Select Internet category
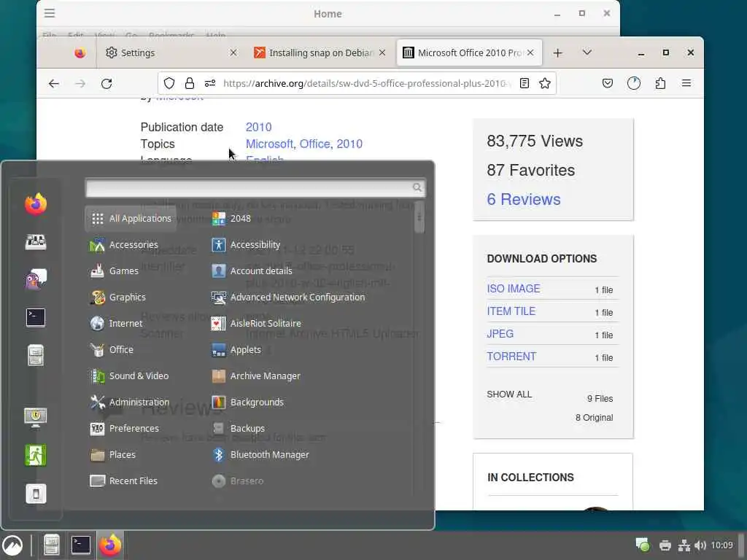 (116, 323)
